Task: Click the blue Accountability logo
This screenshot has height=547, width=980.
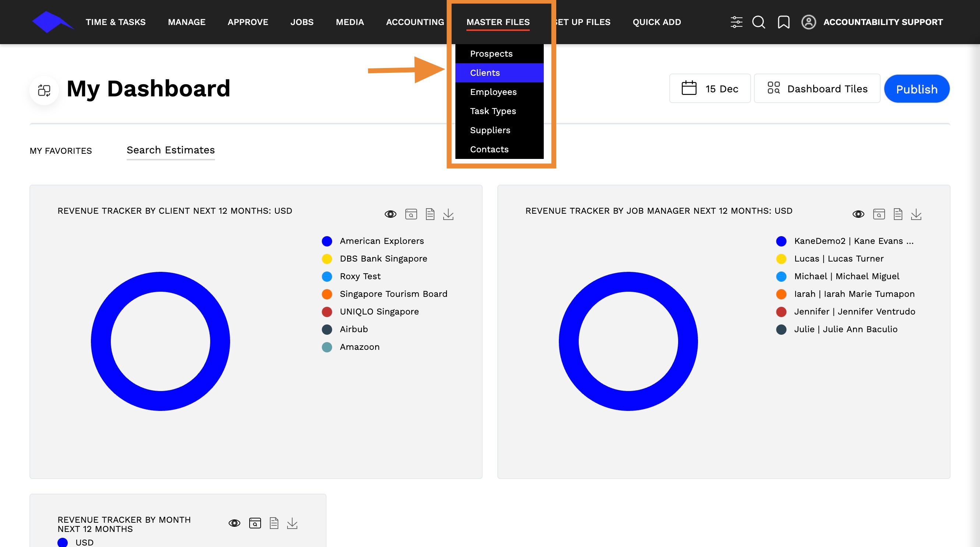Action: pyautogui.click(x=52, y=22)
